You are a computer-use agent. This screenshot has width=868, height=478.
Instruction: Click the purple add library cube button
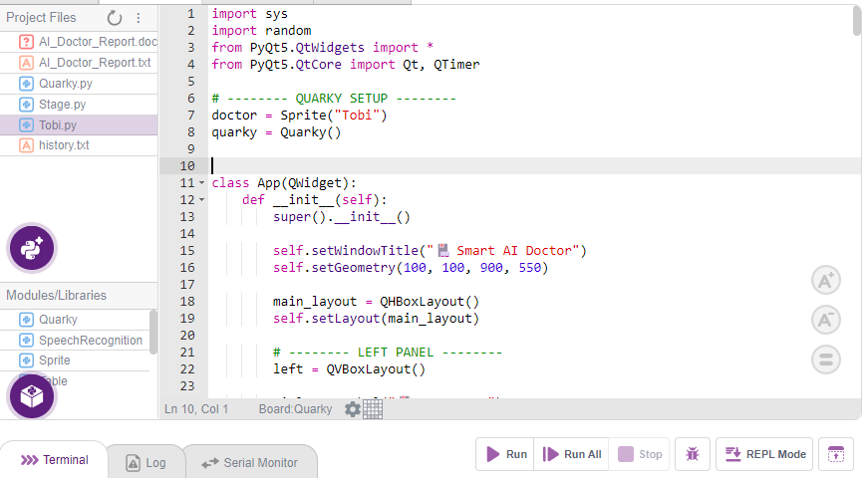coord(32,396)
